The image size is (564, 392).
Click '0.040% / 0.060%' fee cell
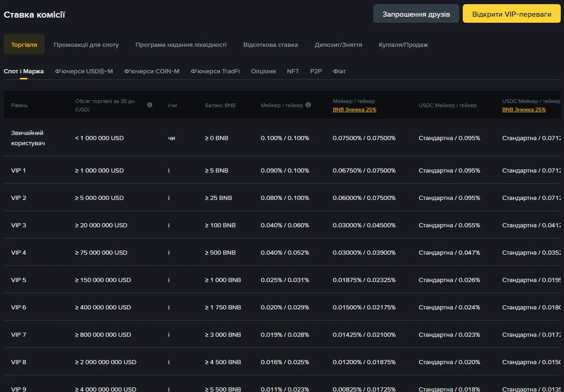click(x=285, y=225)
